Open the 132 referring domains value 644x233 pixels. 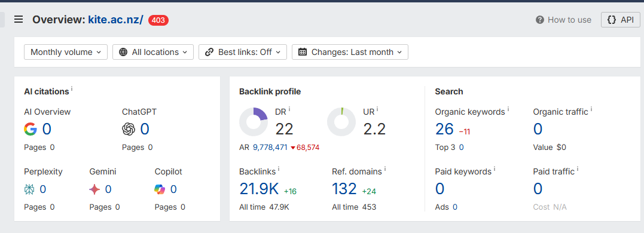344,189
